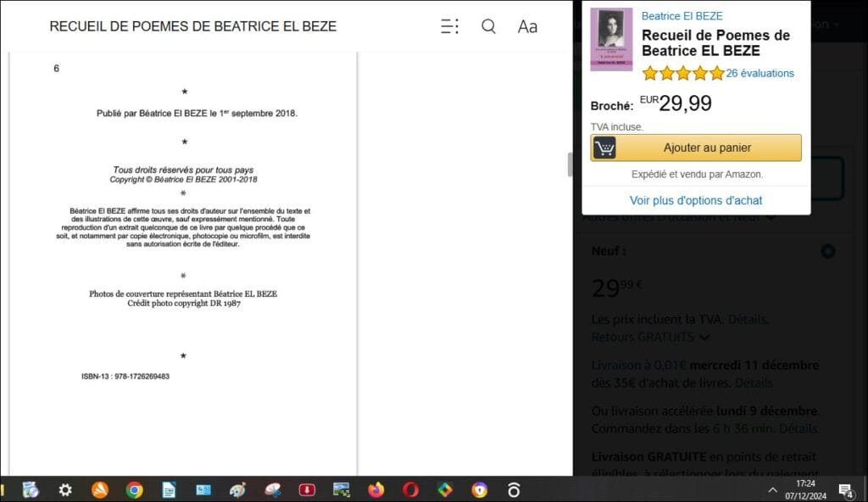The height and width of the screenshot is (502, 868).
Task: Launch Firefox from the taskbar
Action: (x=376, y=489)
